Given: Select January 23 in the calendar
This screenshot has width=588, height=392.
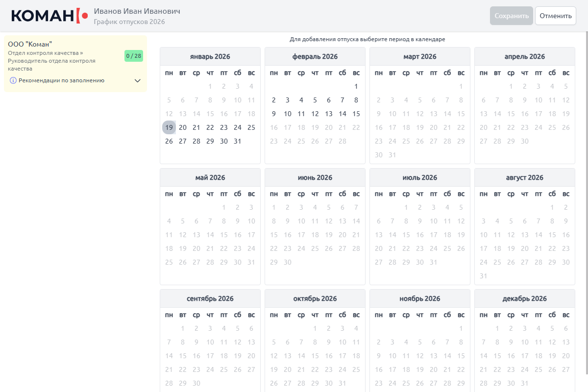Looking at the screenshot, I should pos(224,127).
